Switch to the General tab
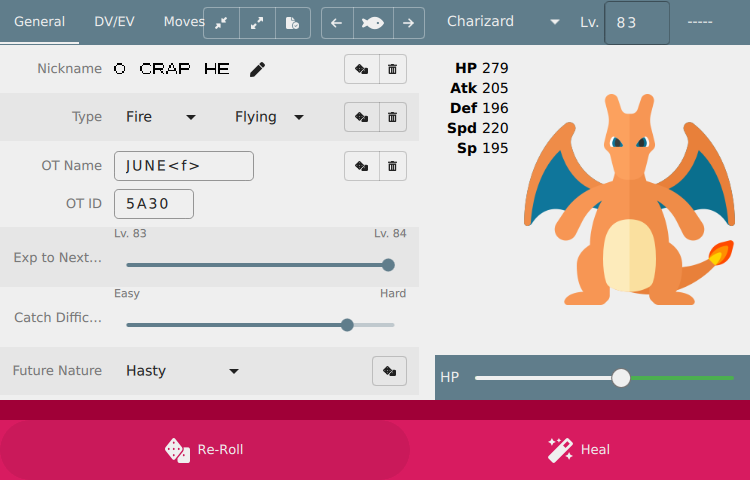 pos(39,22)
